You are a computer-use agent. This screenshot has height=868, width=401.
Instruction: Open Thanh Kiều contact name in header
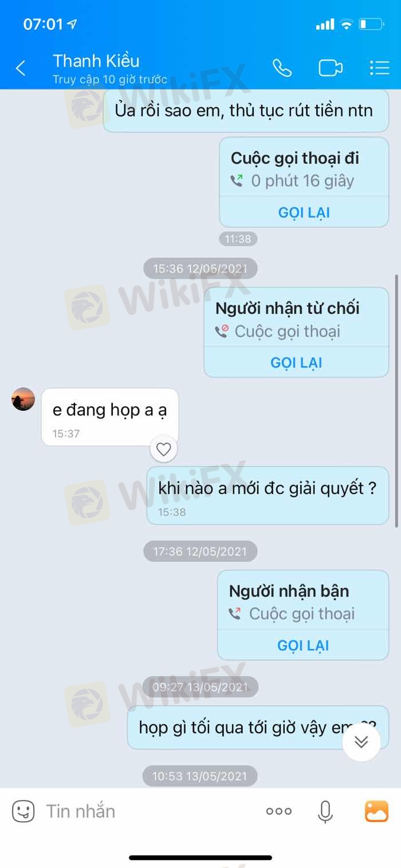[x=96, y=61]
